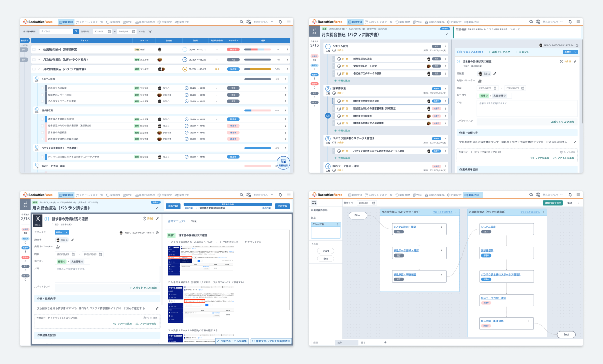Image resolution: width=603 pixels, height=364 pixels.
Task: Click header magnifier icon in the task list screen
Action: pos(241,22)
